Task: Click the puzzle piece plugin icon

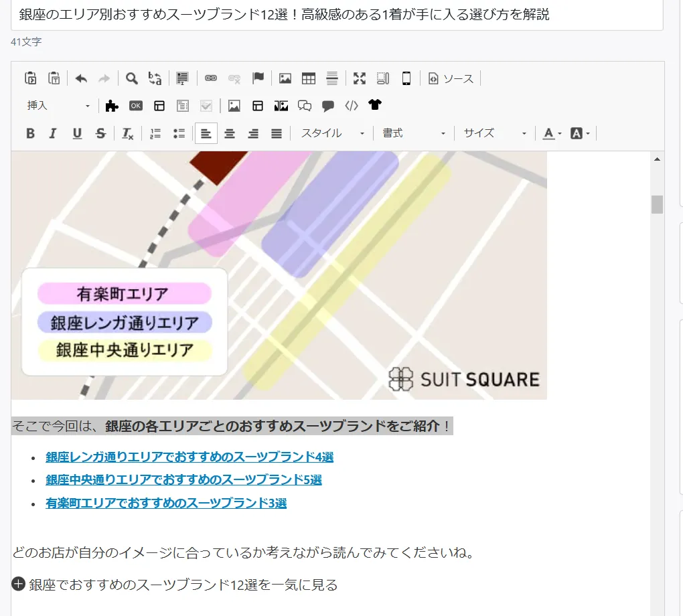Action: click(112, 105)
